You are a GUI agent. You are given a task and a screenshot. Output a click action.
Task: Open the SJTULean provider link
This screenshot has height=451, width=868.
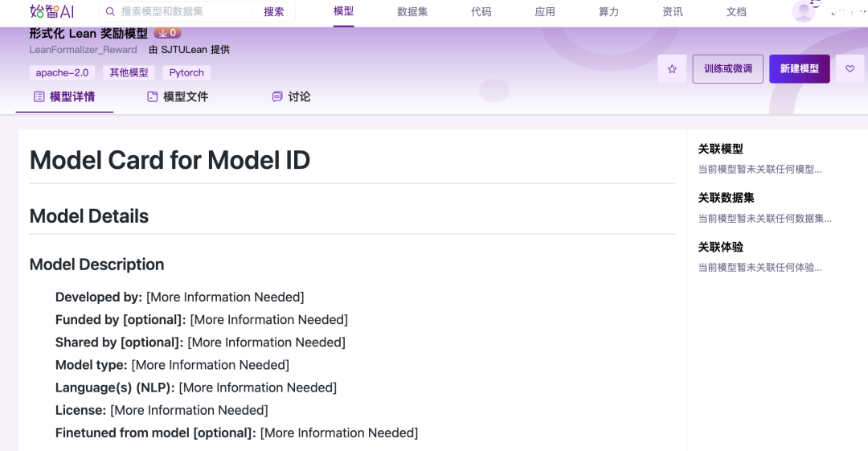[x=184, y=50]
